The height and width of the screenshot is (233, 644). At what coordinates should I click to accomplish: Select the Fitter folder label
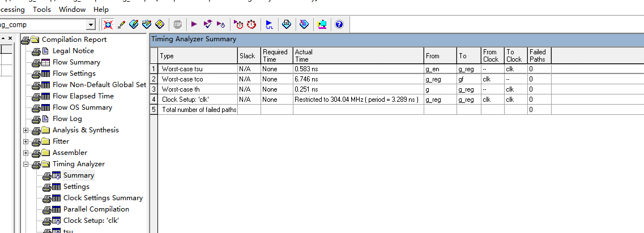pyautogui.click(x=61, y=141)
